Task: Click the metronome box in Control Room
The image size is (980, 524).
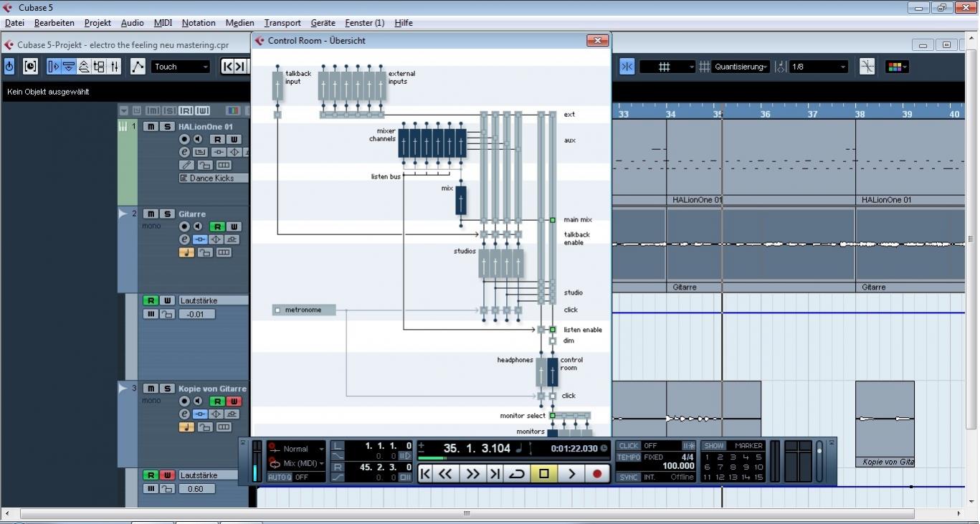Action: click(x=304, y=310)
